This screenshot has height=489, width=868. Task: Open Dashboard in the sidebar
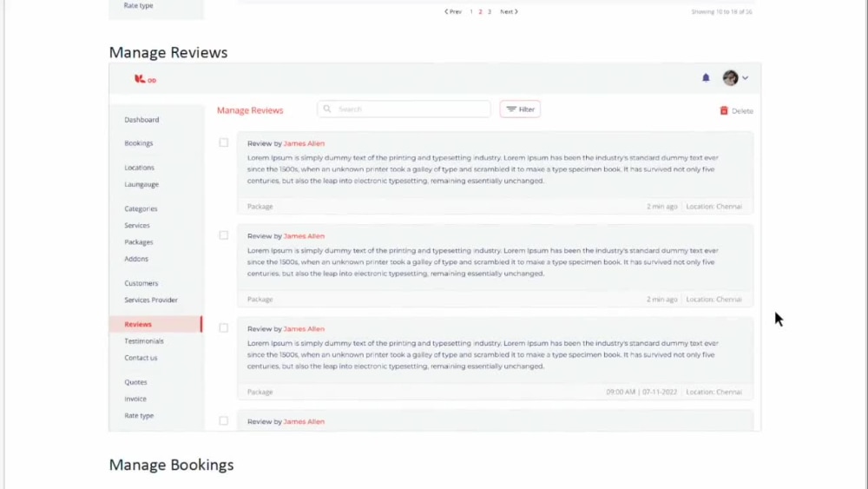141,120
